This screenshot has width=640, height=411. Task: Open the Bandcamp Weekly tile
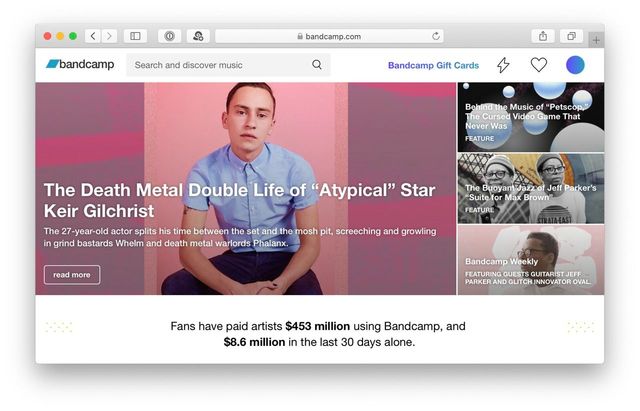531,260
